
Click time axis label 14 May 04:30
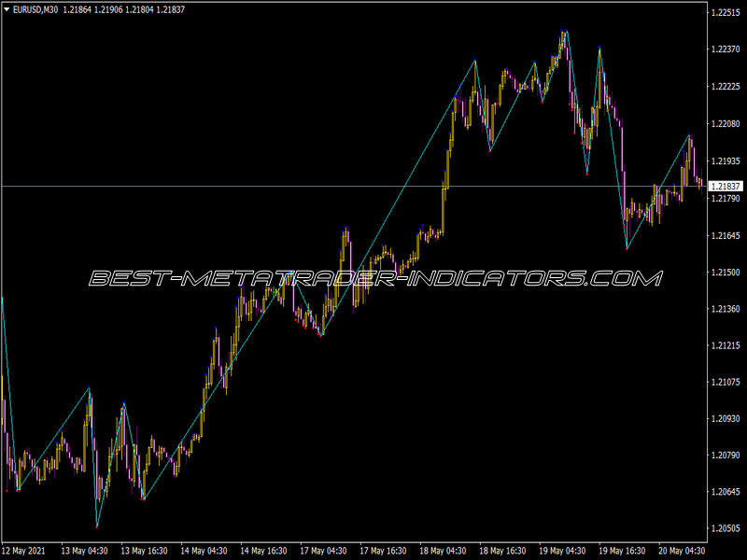204,552
